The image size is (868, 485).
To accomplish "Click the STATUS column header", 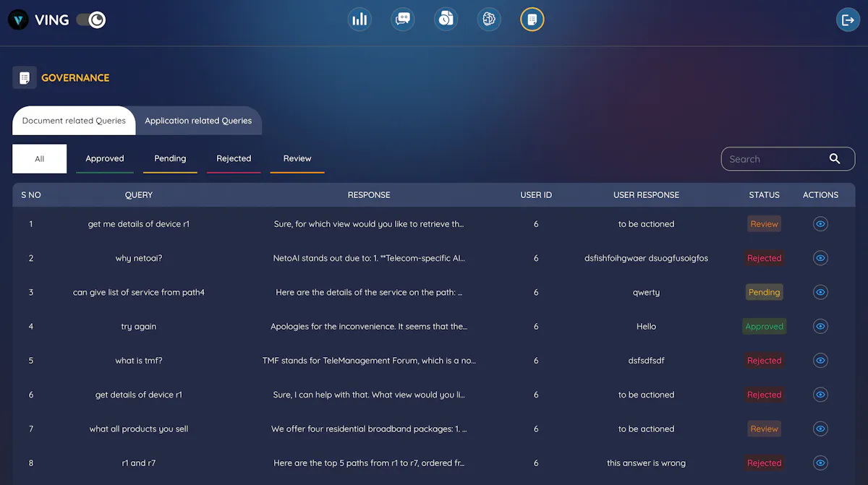I will pyautogui.click(x=764, y=195).
